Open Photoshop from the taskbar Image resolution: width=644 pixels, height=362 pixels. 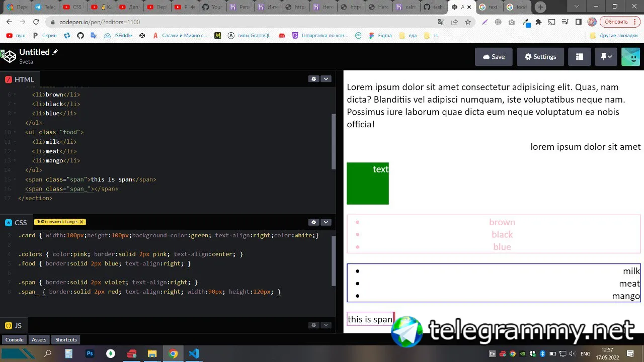coord(90,353)
